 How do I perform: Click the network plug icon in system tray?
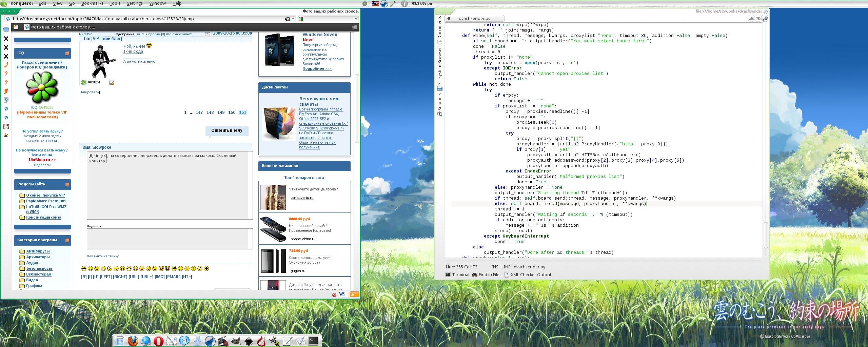pos(393,3)
